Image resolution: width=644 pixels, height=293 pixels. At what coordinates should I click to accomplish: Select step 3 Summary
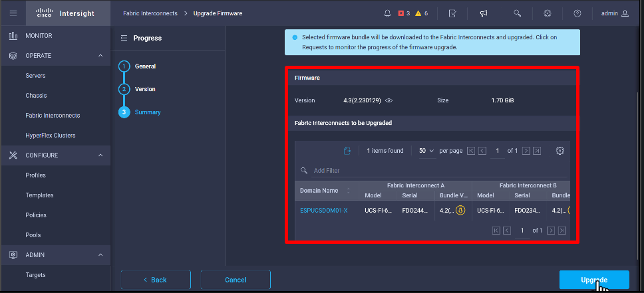140,112
